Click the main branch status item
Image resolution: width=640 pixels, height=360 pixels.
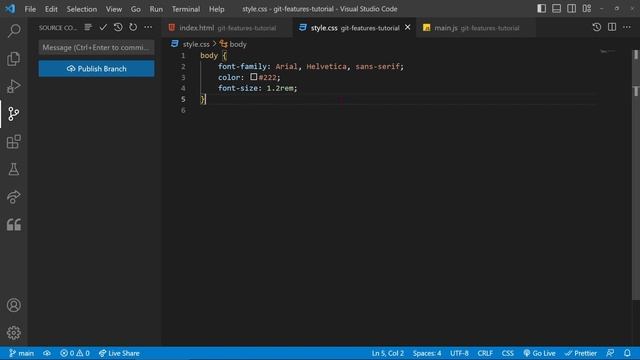[22, 353]
